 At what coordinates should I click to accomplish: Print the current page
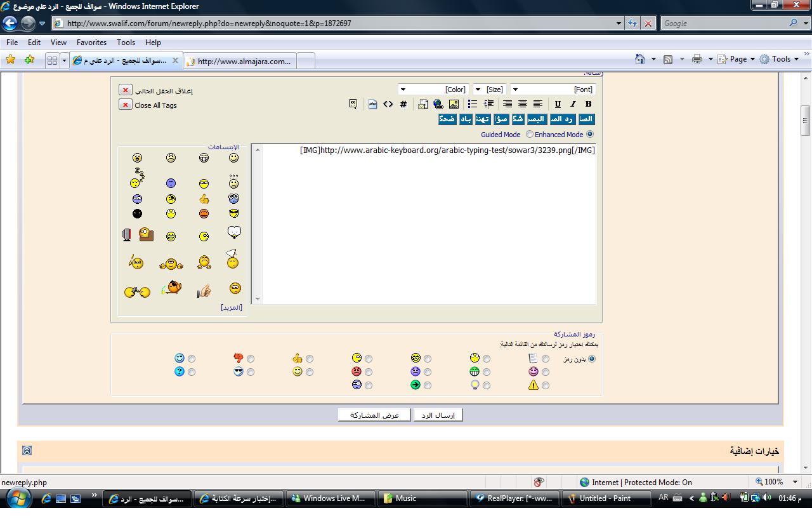697,59
